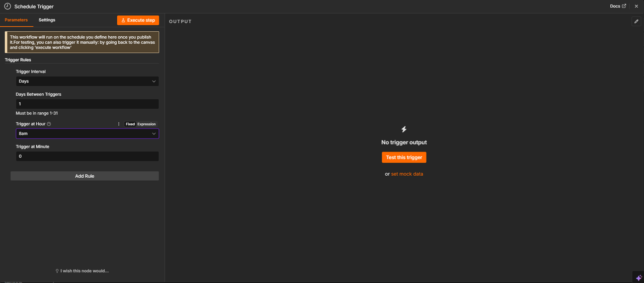Click the 'I wish this node would...' link

[x=82, y=271]
